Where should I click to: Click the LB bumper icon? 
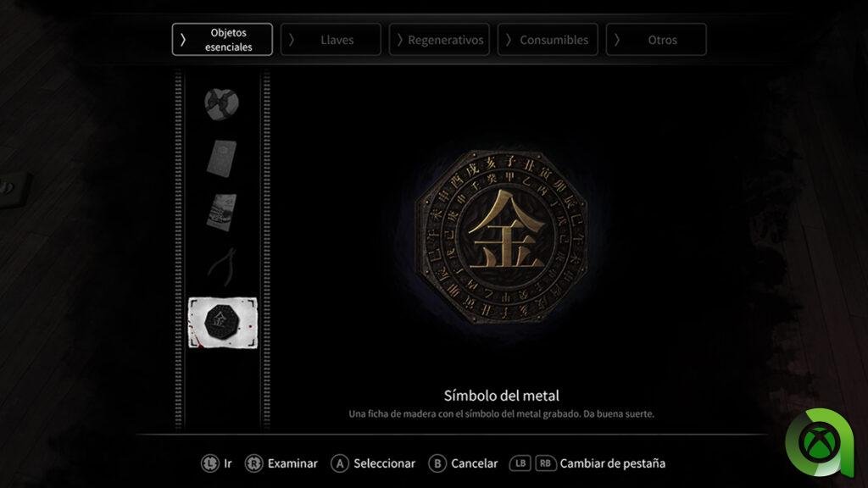click(x=520, y=463)
